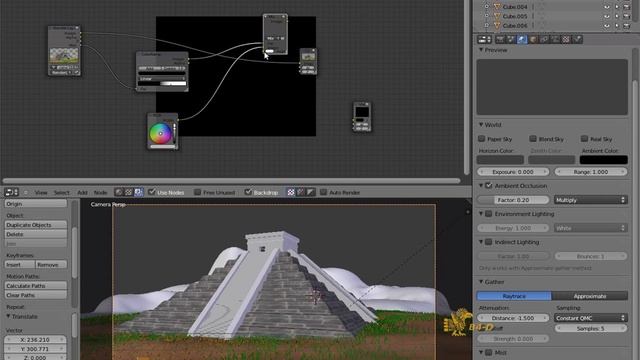640x360 pixels.
Task: Open the highlighted World properties tab icon
Action: pos(522,39)
